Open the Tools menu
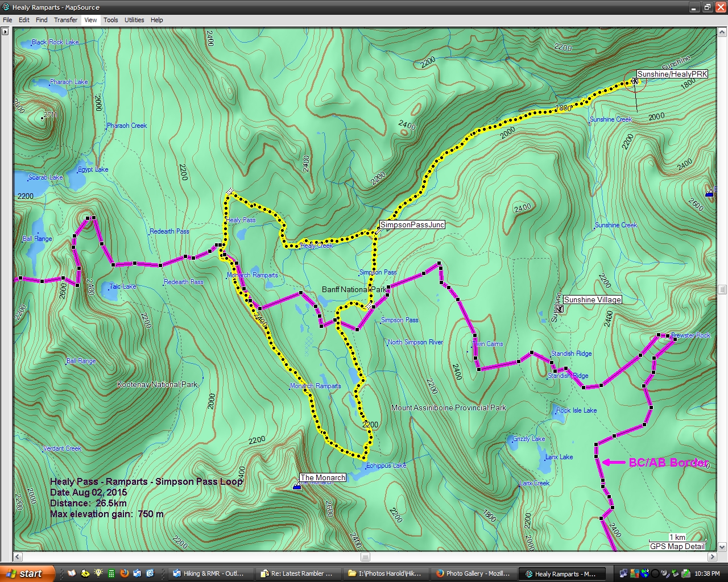This screenshot has width=728, height=582. [x=110, y=20]
